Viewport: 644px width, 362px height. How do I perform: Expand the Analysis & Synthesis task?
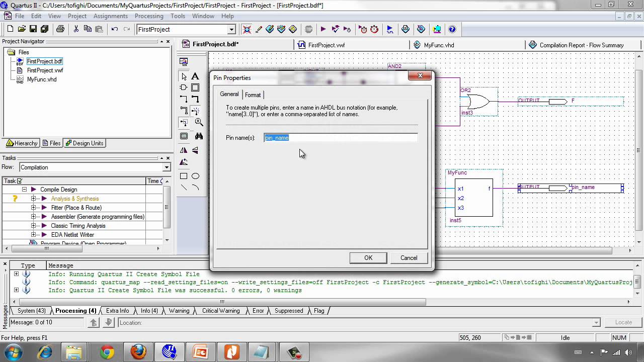click(34, 199)
